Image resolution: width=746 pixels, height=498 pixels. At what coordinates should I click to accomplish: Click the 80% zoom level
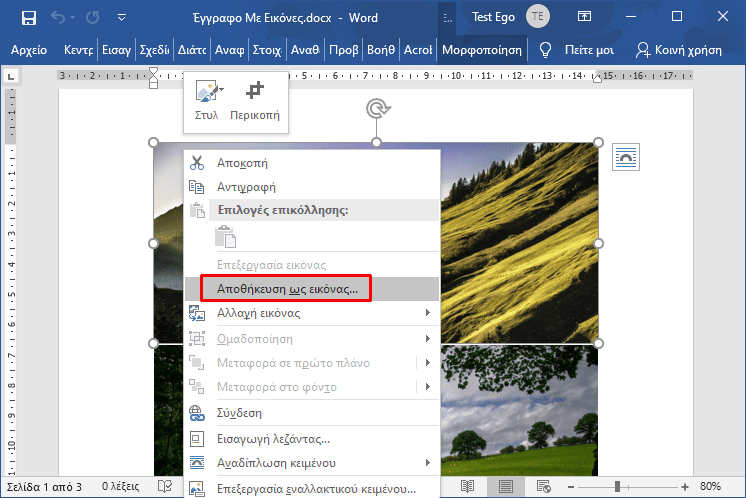710,486
